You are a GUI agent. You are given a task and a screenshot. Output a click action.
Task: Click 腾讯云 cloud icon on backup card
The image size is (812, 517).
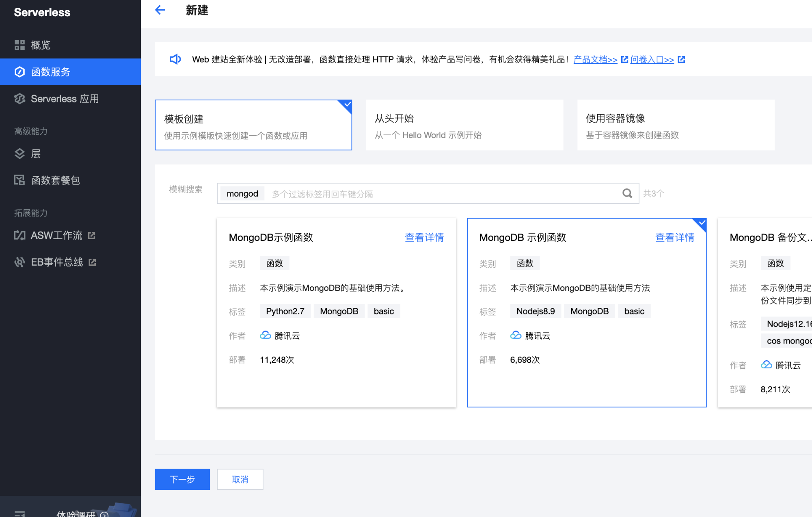766,365
